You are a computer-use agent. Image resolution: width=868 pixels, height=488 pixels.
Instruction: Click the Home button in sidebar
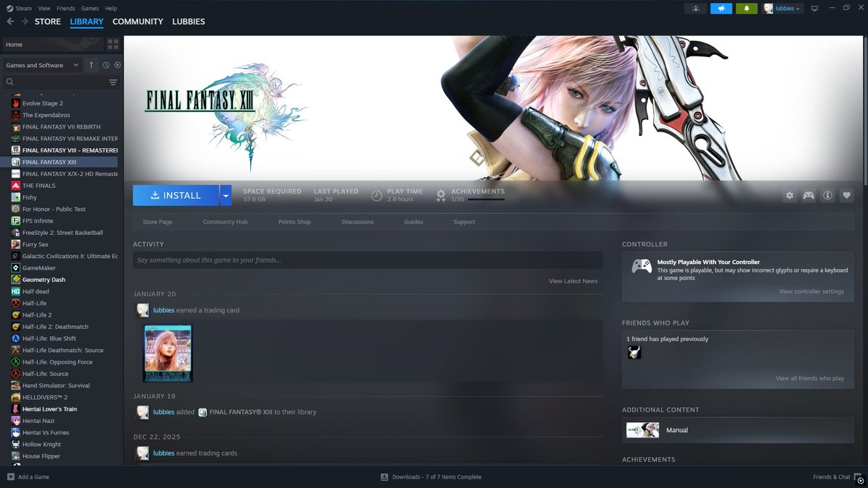(x=53, y=44)
